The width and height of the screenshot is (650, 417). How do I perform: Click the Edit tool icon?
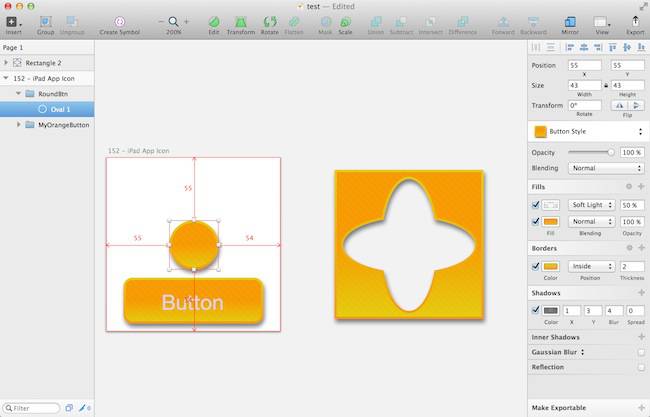tap(214, 22)
